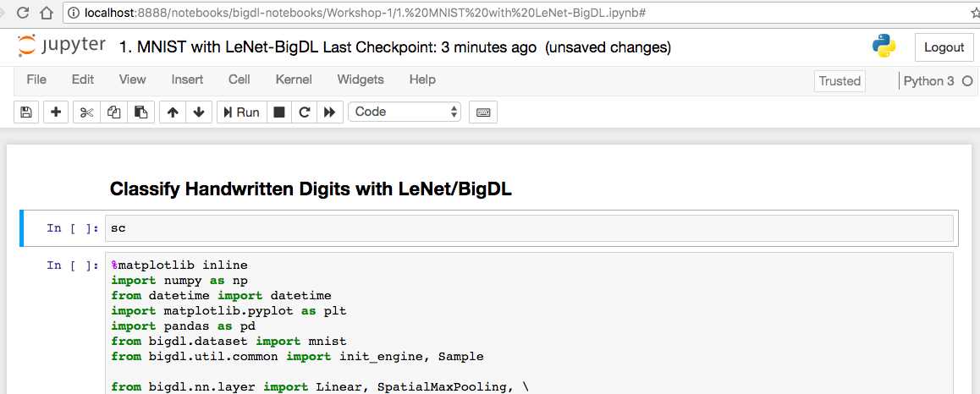Screen dimensions: 980x394
Task: Click the browser home icon
Action: point(47,12)
